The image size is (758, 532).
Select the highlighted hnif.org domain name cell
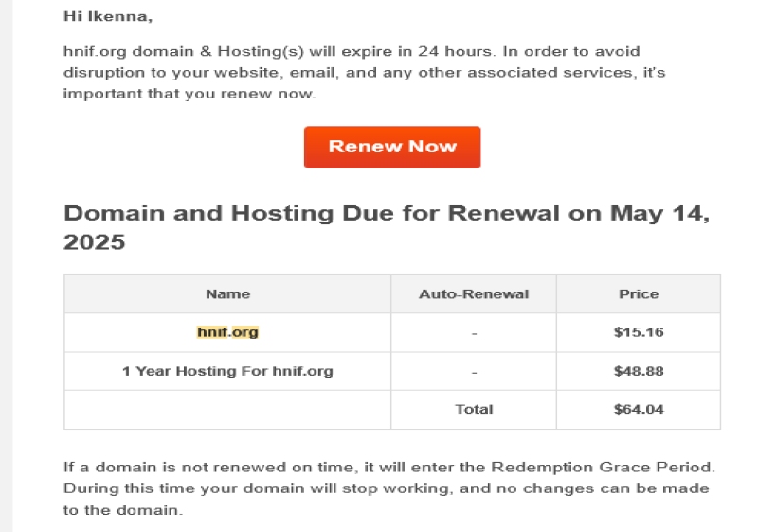(227, 332)
